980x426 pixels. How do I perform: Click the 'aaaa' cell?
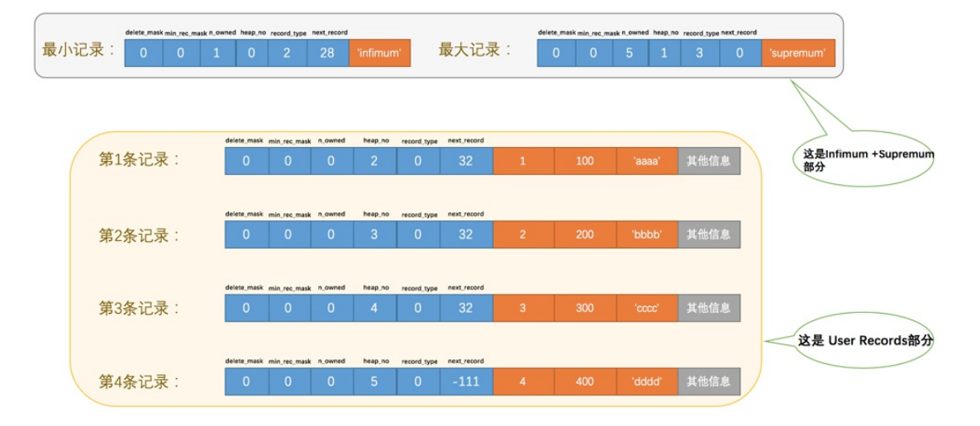click(647, 161)
